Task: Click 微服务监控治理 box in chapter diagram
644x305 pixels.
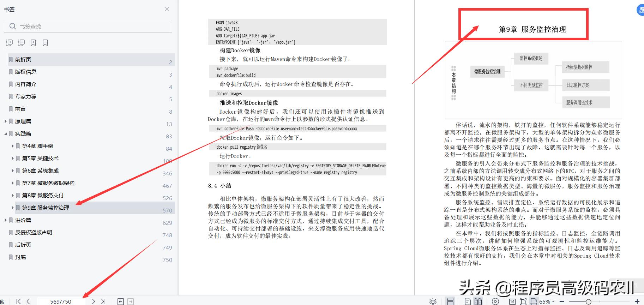Action: 487,71
